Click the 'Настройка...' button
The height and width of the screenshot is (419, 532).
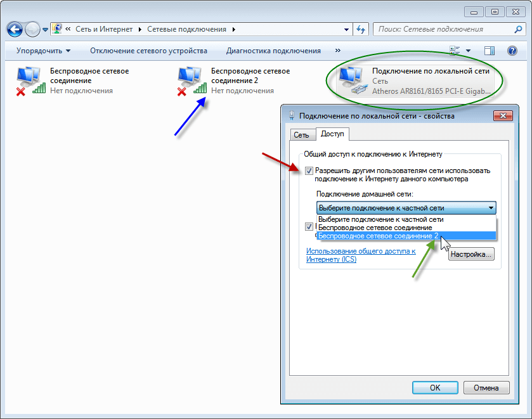pos(471,254)
